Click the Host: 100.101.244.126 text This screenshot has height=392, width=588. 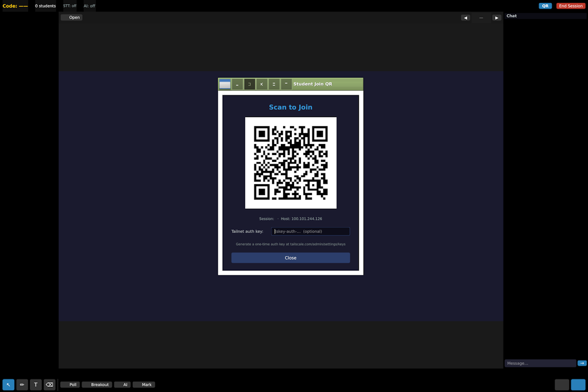tap(301, 219)
